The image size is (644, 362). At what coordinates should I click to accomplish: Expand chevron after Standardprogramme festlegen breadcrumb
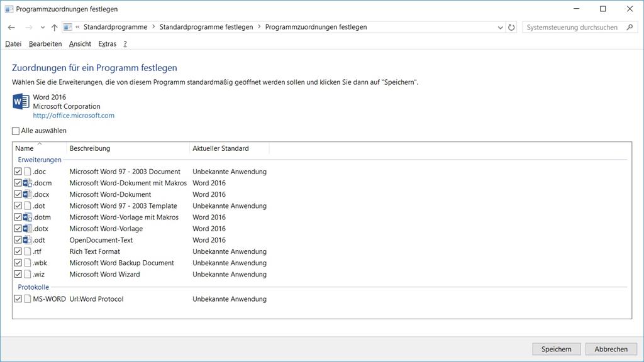259,27
